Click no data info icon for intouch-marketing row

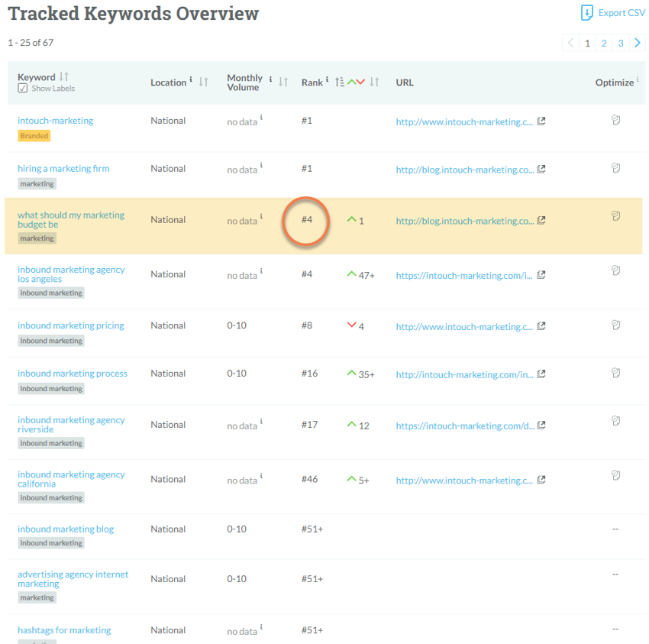click(x=261, y=117)
